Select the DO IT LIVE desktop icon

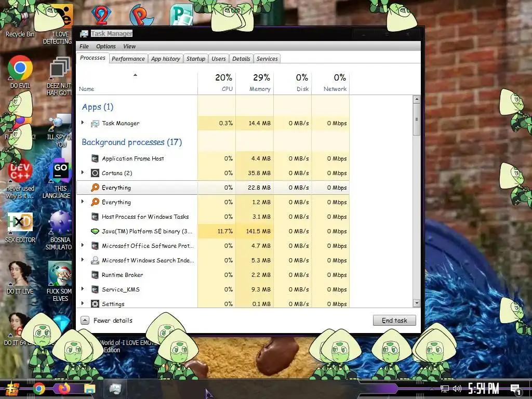pos(20,277)
